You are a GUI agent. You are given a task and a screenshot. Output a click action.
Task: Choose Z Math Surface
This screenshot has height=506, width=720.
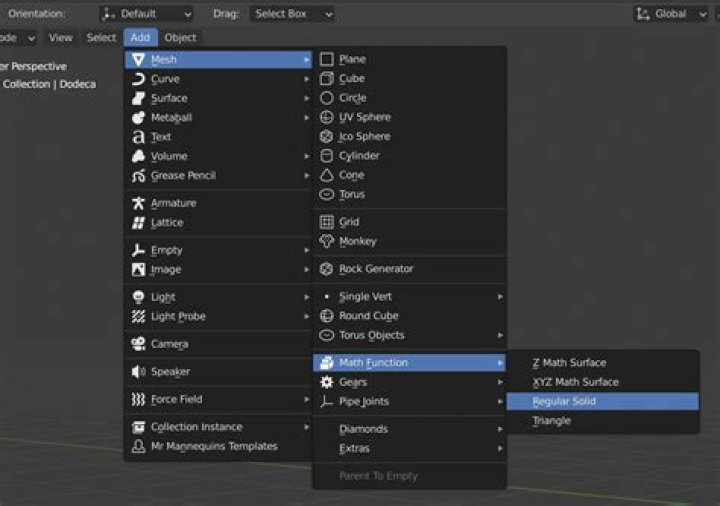(602, 363)
